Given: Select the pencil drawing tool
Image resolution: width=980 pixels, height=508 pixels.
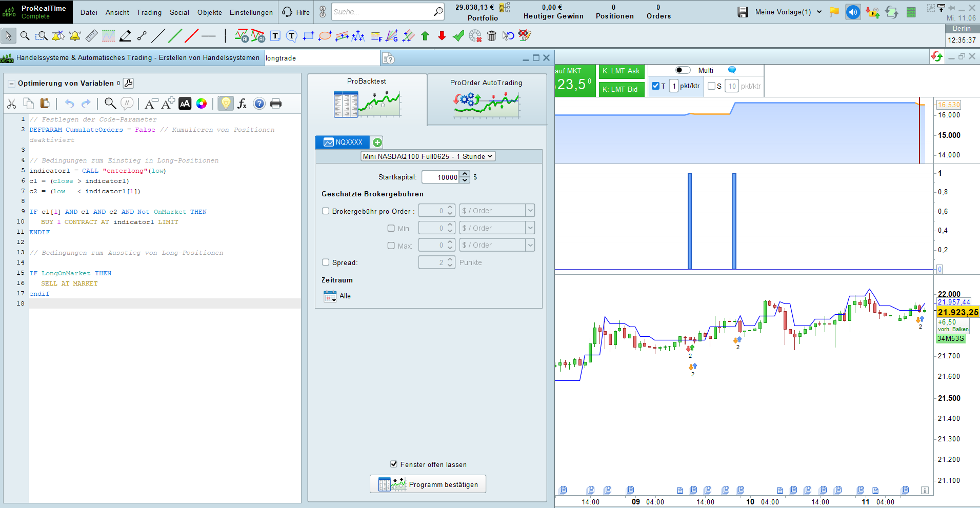Looking at the screenshot, I should [x=125, y=36].
